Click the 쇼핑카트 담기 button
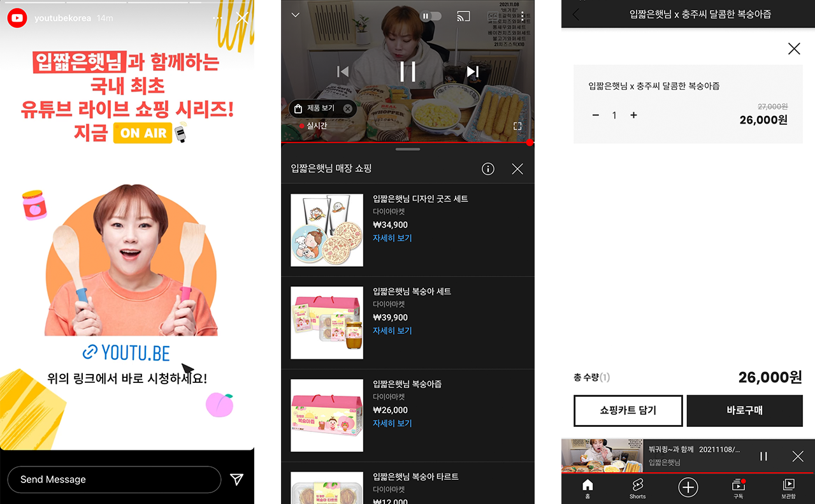This screenshot has width=815, height=504. (628, 410)
